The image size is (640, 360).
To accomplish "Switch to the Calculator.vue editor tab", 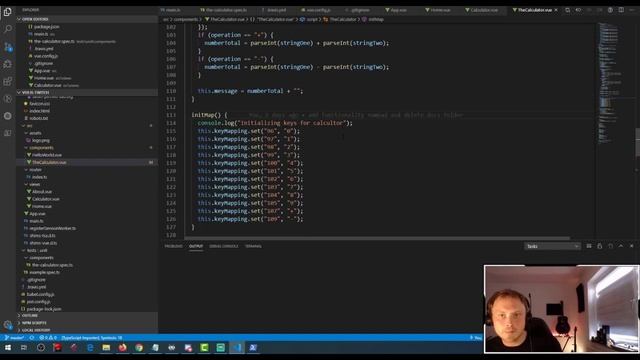I will [x=483, y=10].
